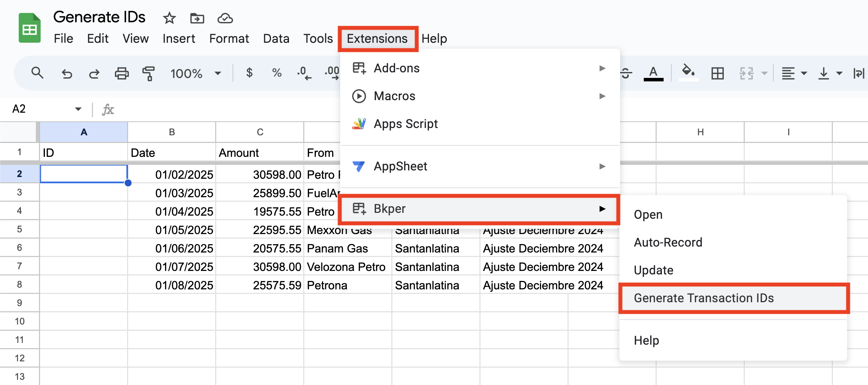Choose Generate Transaction IDs from Bkper menu

coord(705,298)
